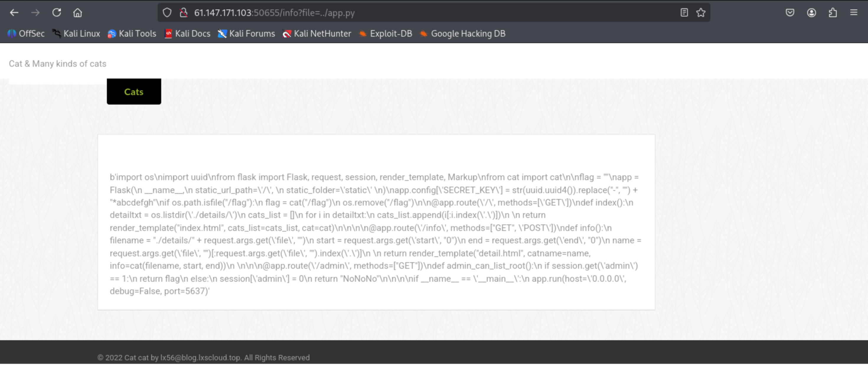This screenshot has height=365, width=868.
Task: Reload the current page
Action: tap(57, 13)
